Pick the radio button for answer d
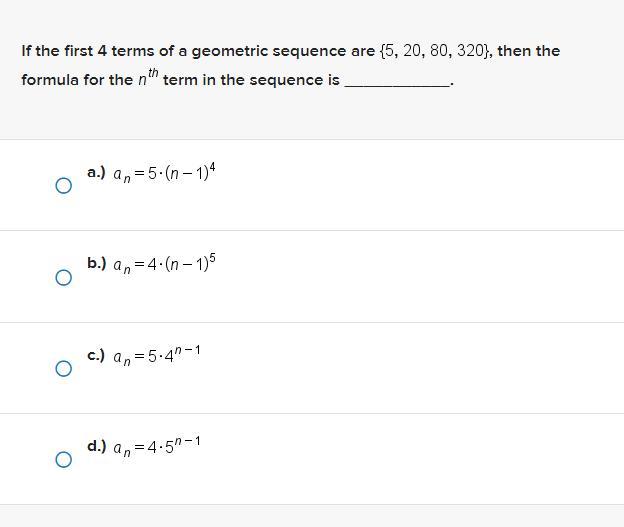The width and height of the screenshot is (624, 527). pos(63,460)
